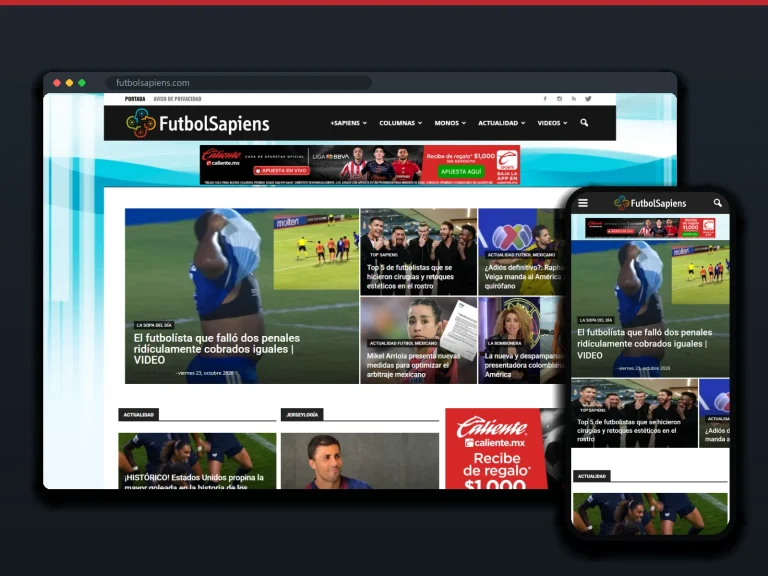Open the Caliente logo in the top banner
The image size is (768, 576).
[x=222, y=157]
